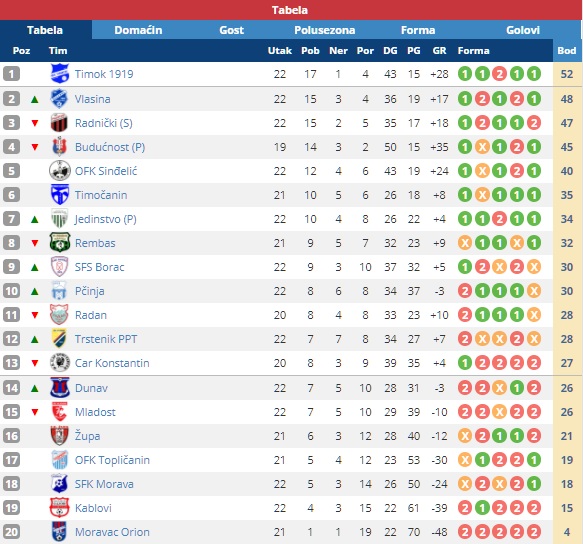
Task: Open the Moravac Orion team link
Action: (x=112, y=532)
